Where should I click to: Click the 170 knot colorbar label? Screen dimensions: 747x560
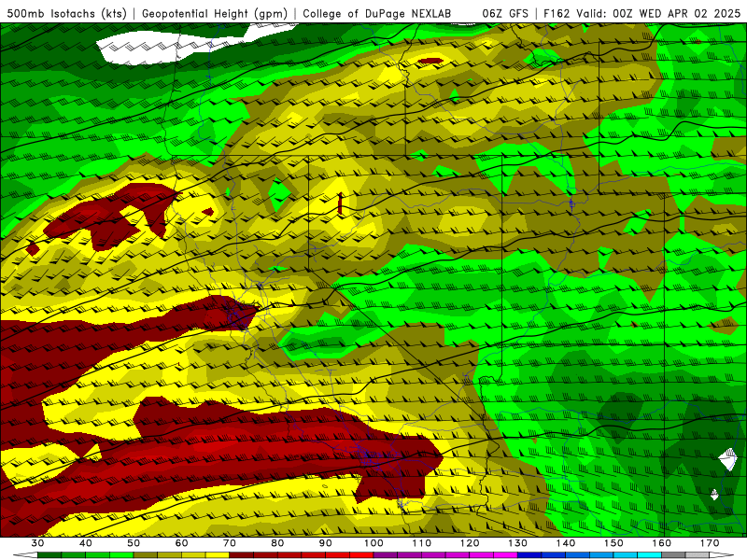tap(710, 543)
